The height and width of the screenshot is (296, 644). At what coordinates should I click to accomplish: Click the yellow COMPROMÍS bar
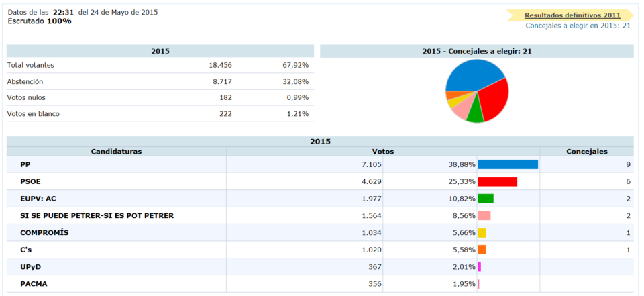[x=482, y=233]
